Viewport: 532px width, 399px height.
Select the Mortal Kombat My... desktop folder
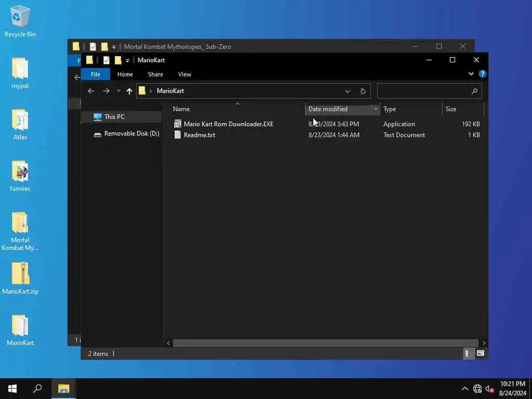tap(20, 231)
